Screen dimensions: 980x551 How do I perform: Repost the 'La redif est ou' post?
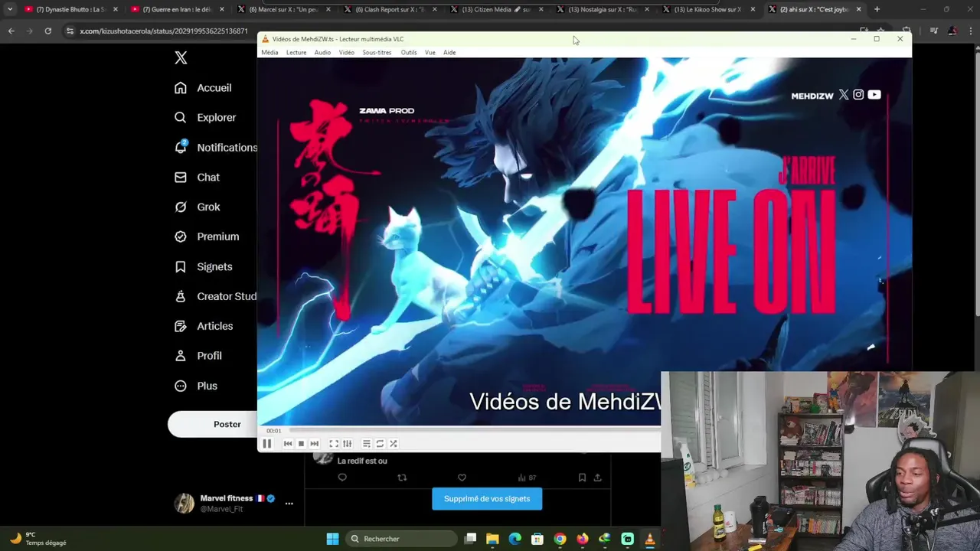coord(402,478)
